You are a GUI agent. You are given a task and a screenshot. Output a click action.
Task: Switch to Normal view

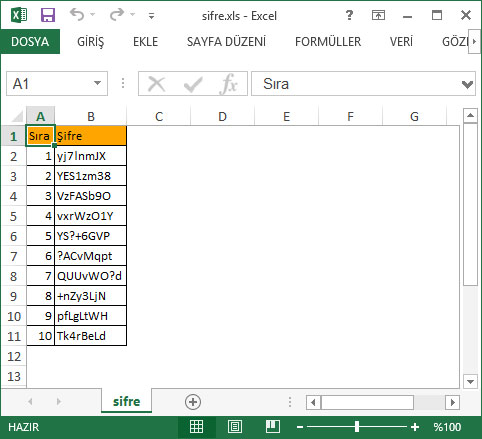point(196,427)
